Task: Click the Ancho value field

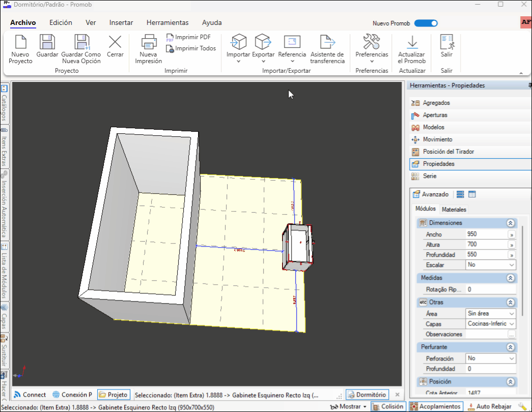Action: (486, 234)
